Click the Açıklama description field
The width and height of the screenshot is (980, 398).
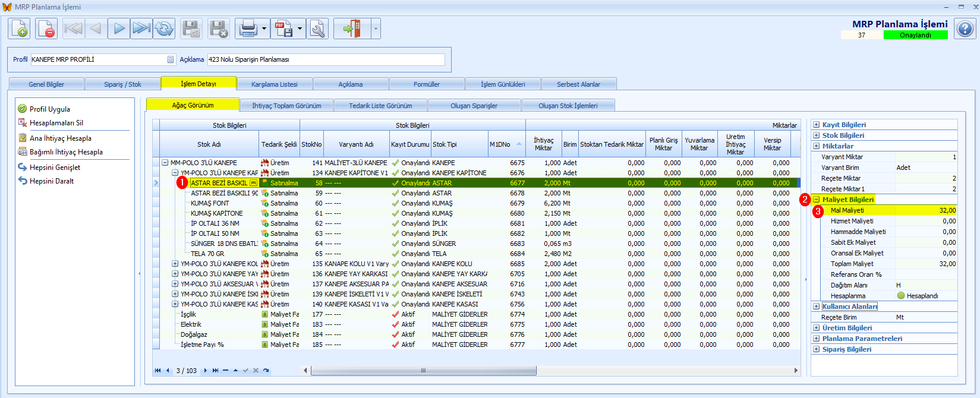[x=326, y=59]
